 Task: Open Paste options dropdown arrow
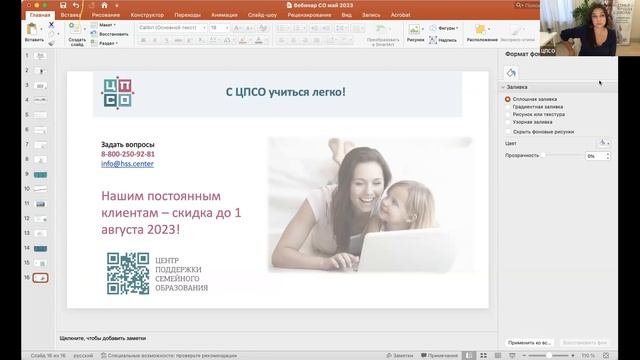41,29
